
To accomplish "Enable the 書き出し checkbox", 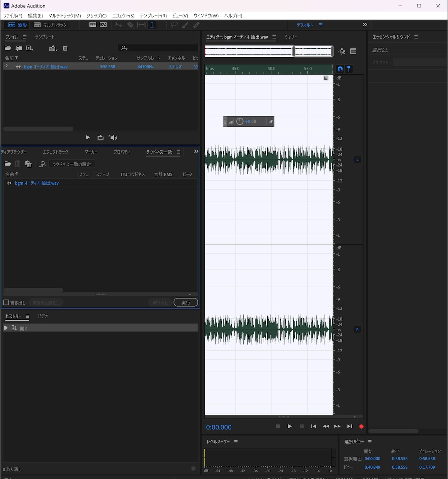I will click(6, 302).
